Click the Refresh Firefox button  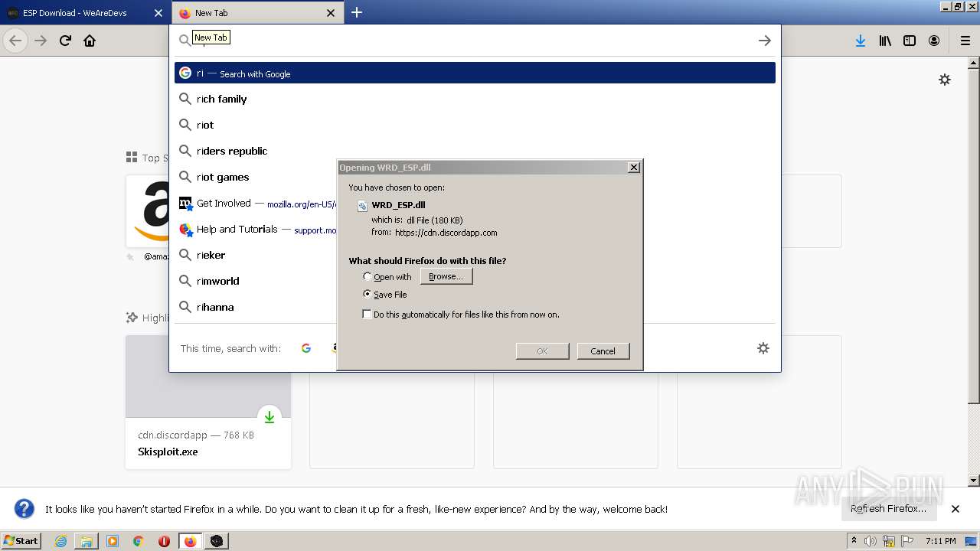[x=888, y=509]
